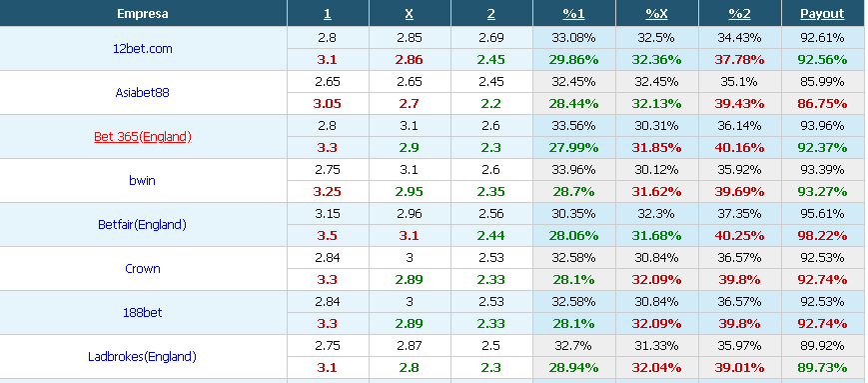Select Bet 365's current home odds 3.3
This screenshot has height=383, width=868.
pos(328,148)
